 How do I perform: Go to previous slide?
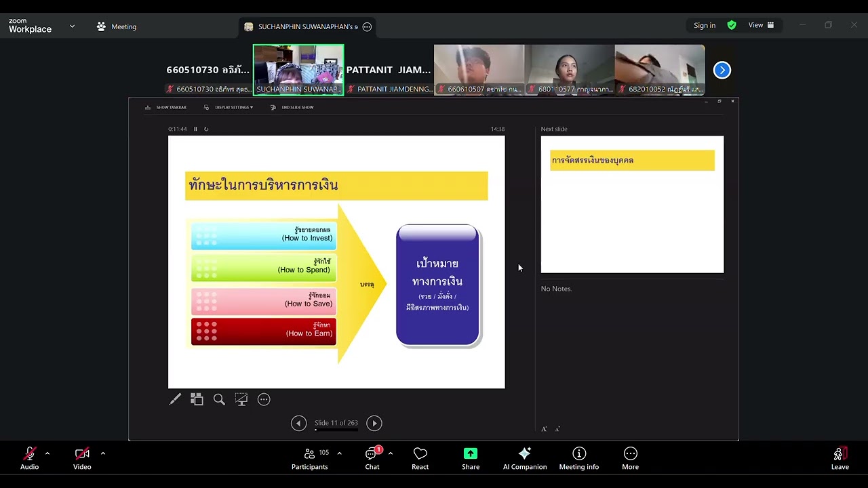298,423
